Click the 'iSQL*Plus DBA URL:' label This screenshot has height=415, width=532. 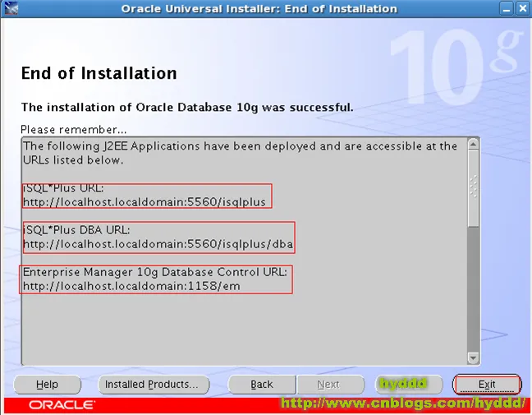point(76,230)
